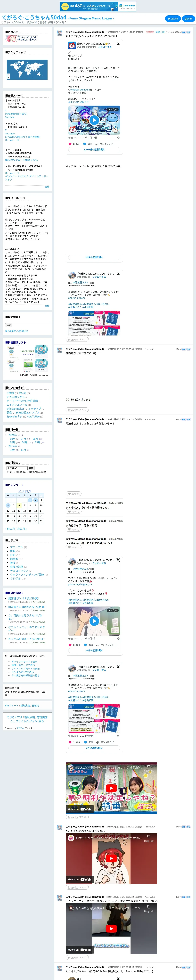Click favorite いいね under 20:38-虹のはじまり
This screenshot has height=980, width=196.
77,410
